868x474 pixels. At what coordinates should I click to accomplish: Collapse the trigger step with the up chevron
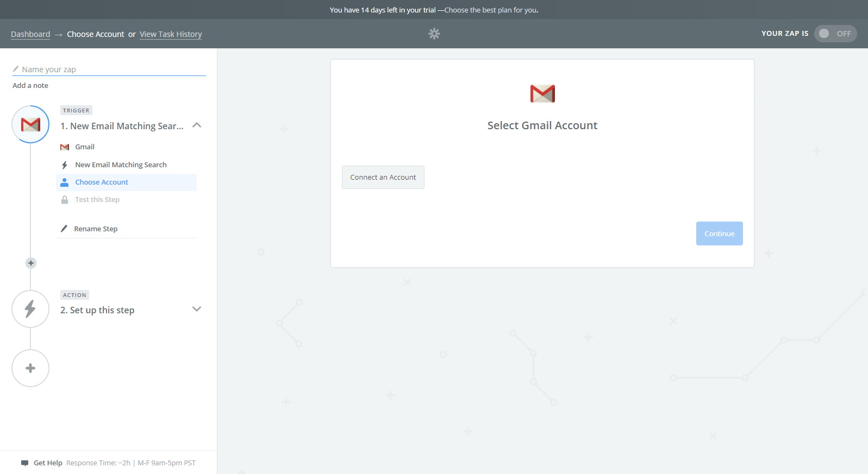[x=197, y=125]
